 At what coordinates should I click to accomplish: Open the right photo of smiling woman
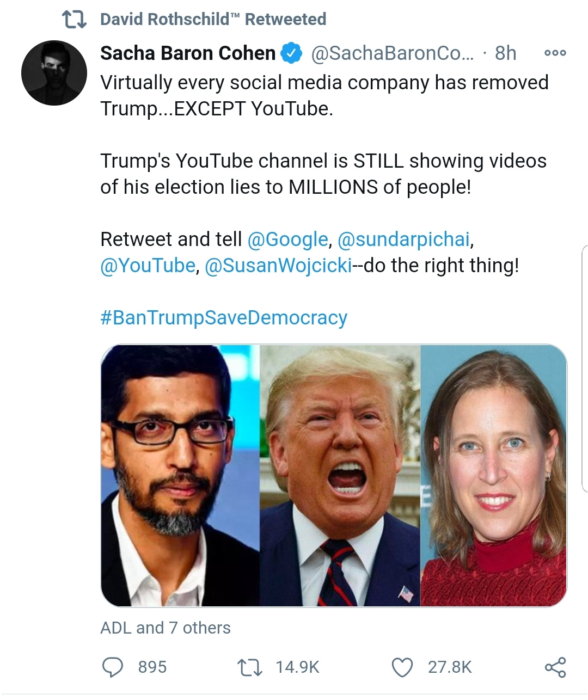[x=494, y=475]
